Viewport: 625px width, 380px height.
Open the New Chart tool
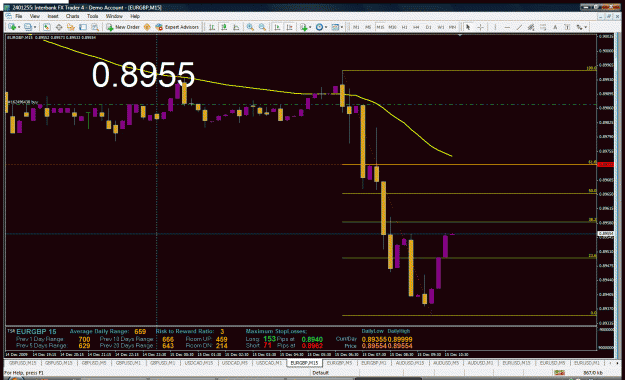12,27
